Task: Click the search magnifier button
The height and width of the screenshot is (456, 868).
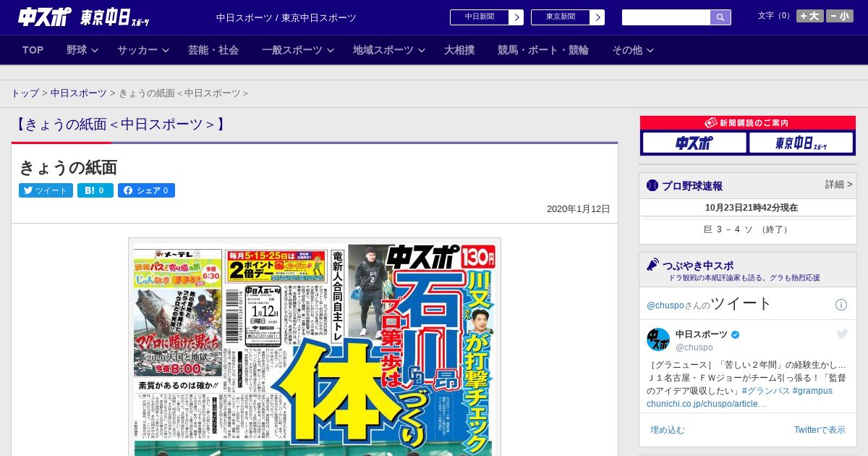Action: point(720,17)
